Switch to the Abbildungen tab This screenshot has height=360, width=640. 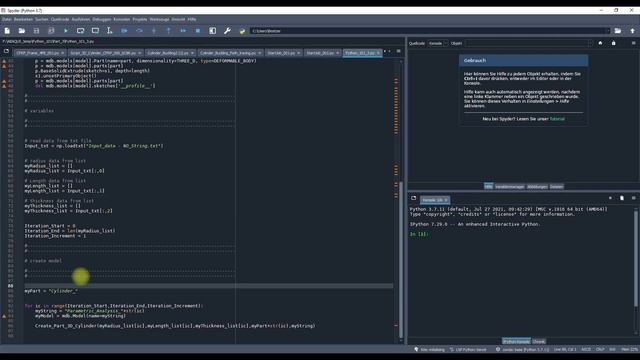coord(537,187)
